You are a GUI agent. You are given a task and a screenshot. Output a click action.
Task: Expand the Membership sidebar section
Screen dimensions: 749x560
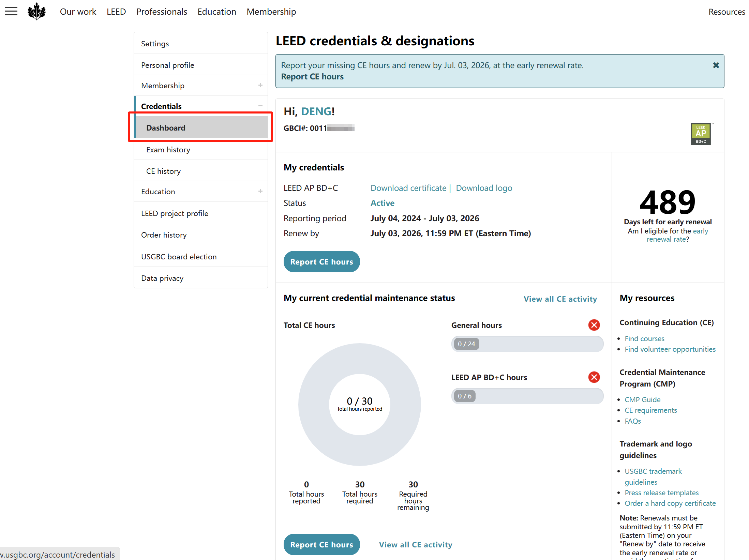coord(260,85)
